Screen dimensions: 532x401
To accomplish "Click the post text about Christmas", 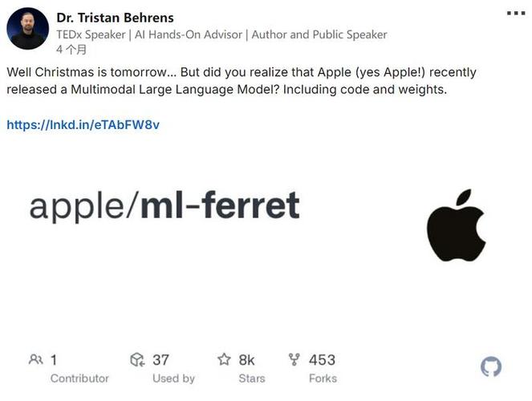I will click(x=241, y=80).
